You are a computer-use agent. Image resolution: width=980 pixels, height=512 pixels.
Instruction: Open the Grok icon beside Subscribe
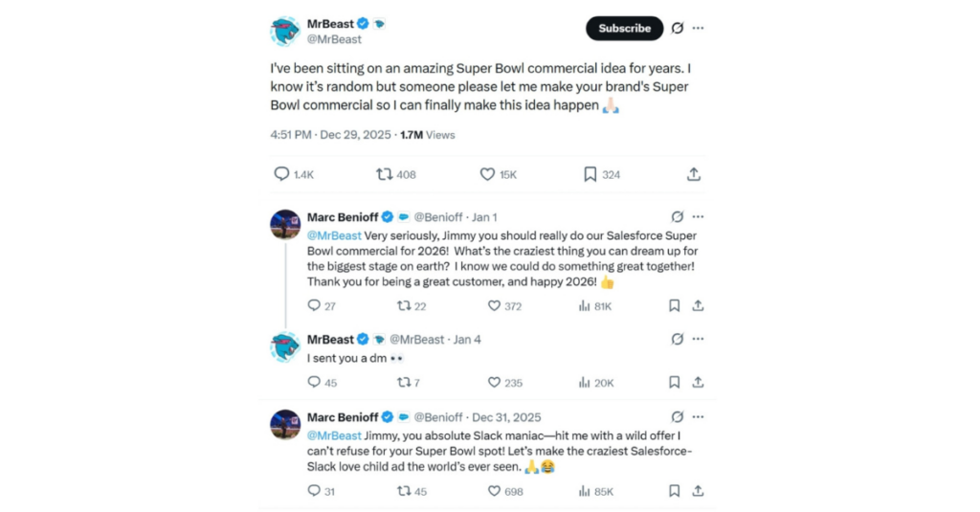(x=678, y=29)
